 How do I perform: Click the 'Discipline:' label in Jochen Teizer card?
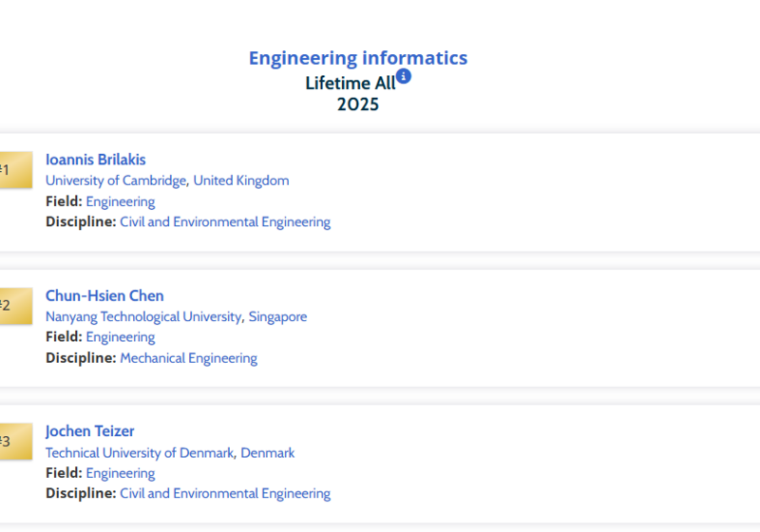pos(81,493)
